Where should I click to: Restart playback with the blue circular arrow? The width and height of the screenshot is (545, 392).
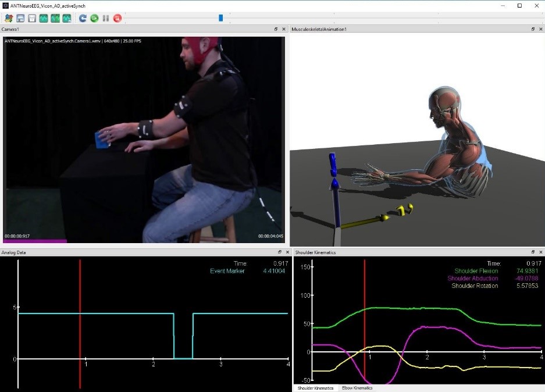(x=83, y=18)
